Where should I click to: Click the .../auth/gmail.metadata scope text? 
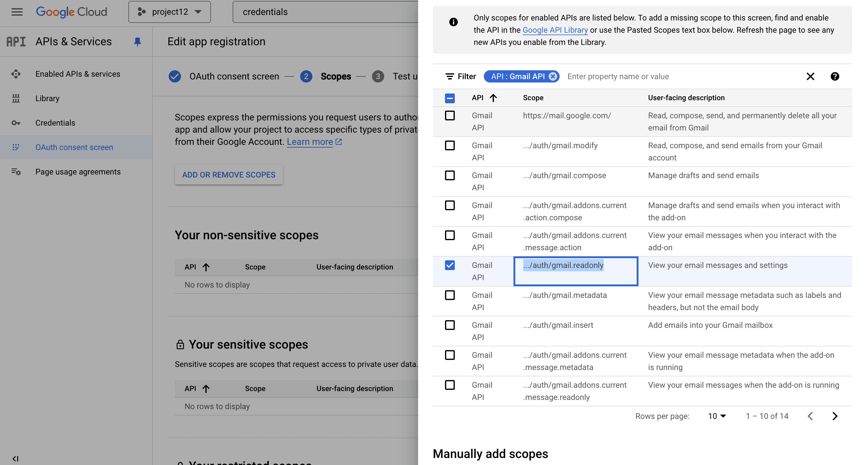pos(565,295)
